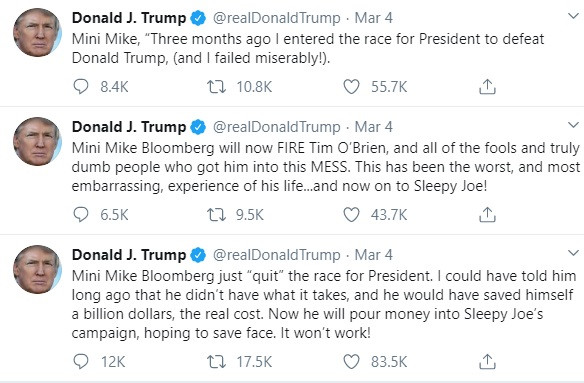Reply to the Tim O'Brien tweet
Viewport: 584px width, 383px height.
pyautogui.click(x=80, y=215)
